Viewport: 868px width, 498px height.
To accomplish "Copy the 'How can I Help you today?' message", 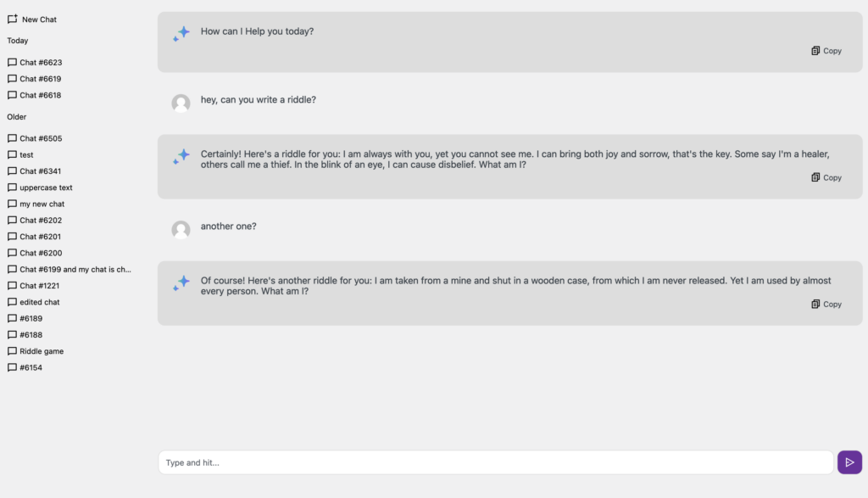I will pos(826,51).
